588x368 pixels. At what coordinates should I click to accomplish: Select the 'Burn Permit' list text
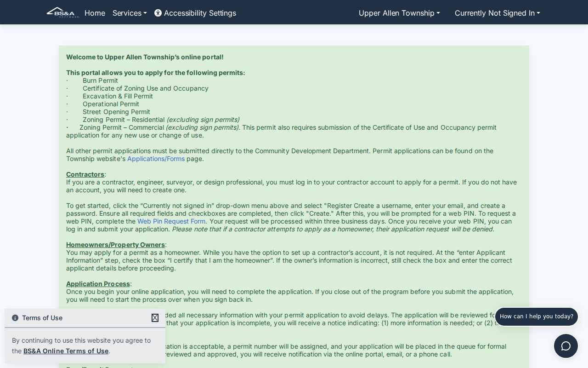tap(100, 80)
